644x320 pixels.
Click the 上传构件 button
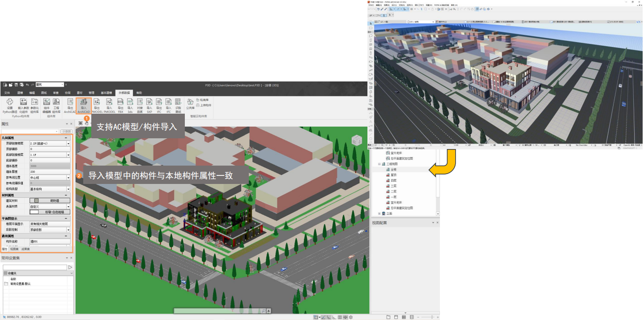205,105
